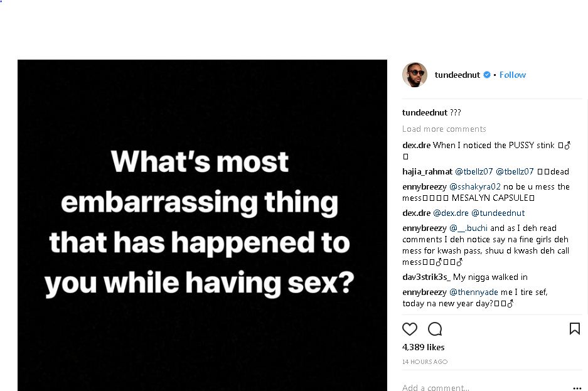Click the blue verified badge
This screenshot has width=588, height=391.
click(x=486, y=75)
